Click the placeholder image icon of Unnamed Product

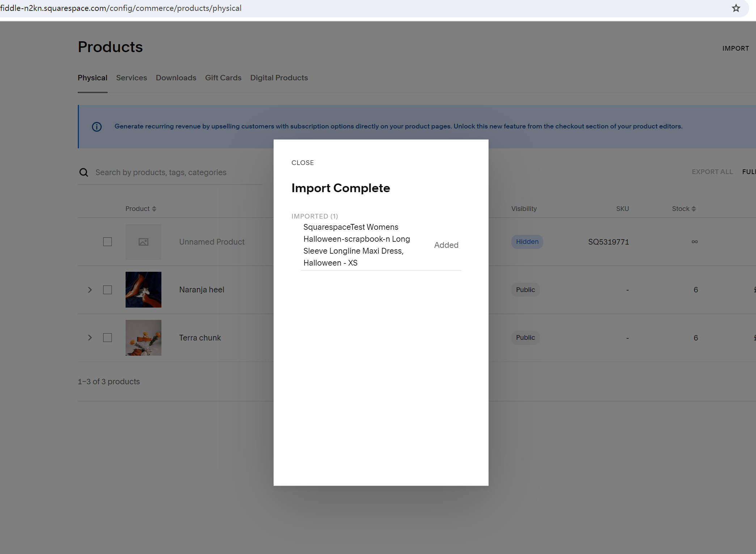coord(143,242)
